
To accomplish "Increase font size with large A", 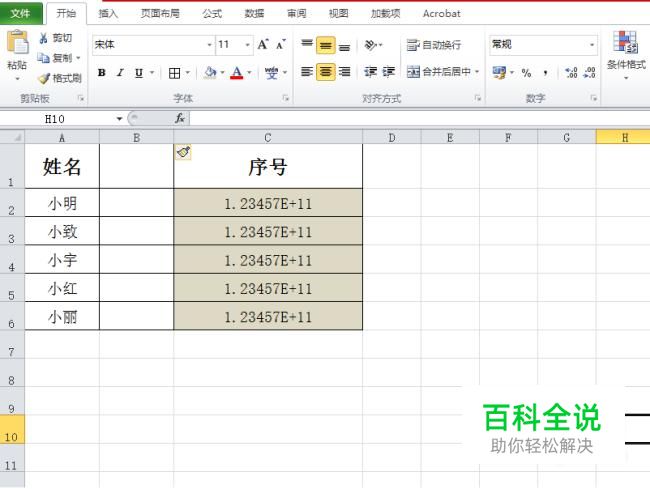I will pos(263,44).
